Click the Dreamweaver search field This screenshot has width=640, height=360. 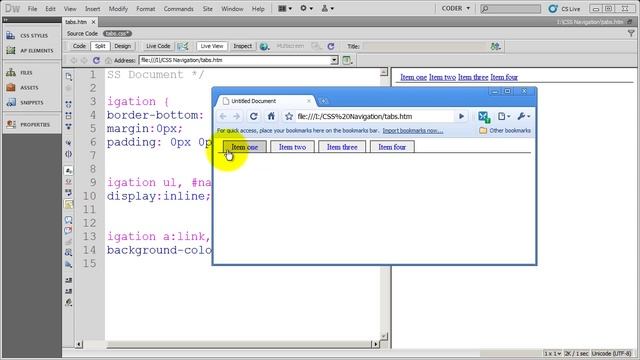(x=510, y=9)
